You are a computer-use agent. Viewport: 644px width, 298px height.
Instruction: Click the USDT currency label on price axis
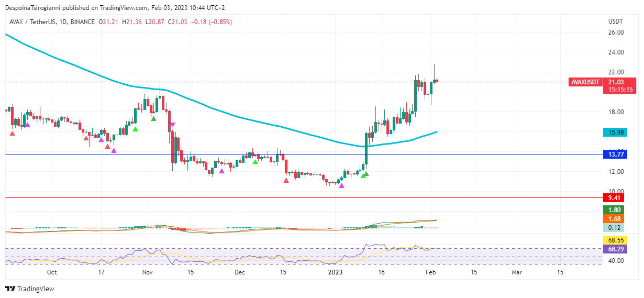(615, 21)
